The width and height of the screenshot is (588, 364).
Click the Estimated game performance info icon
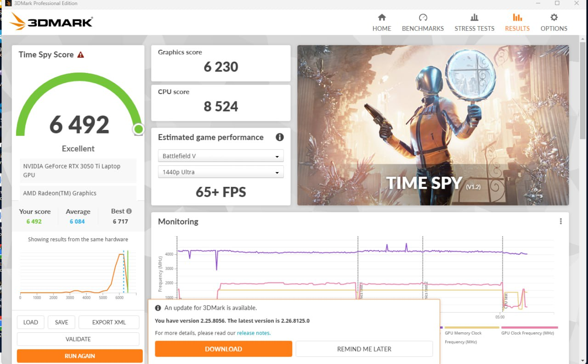click(279, 137)
